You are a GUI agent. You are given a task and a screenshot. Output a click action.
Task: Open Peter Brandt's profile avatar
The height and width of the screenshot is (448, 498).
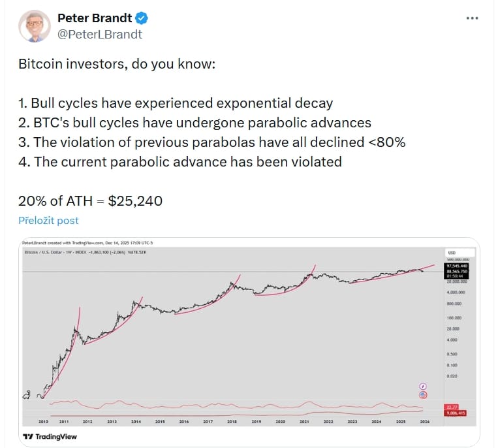click(34, 25)
